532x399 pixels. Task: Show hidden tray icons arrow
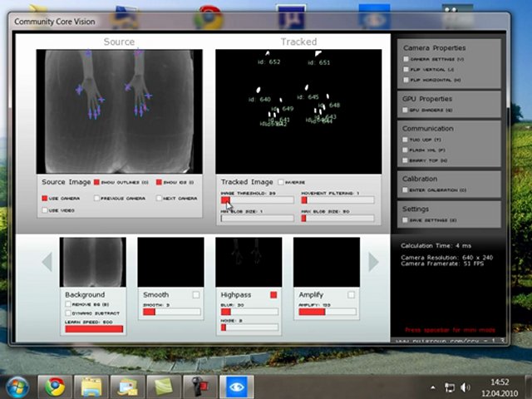(433, 387)
